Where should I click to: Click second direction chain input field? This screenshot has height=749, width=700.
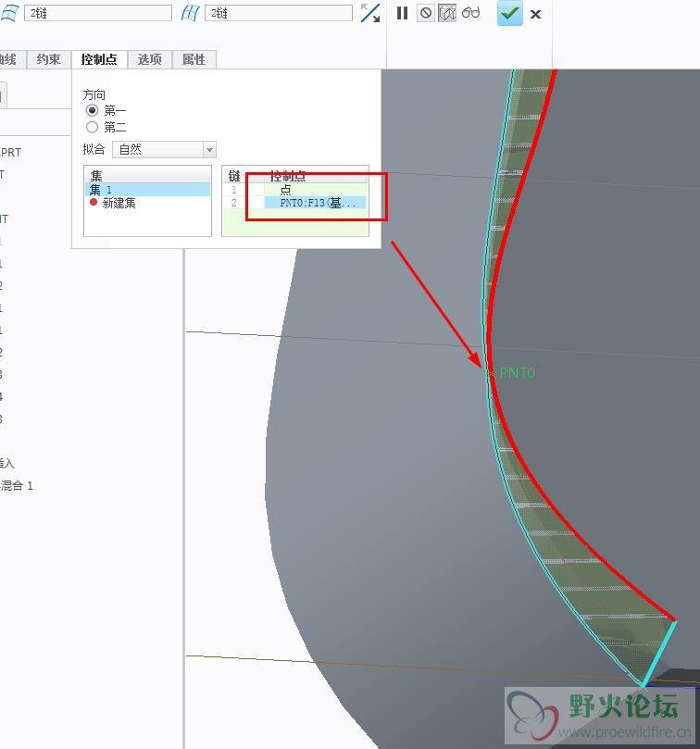click(279, 13)
